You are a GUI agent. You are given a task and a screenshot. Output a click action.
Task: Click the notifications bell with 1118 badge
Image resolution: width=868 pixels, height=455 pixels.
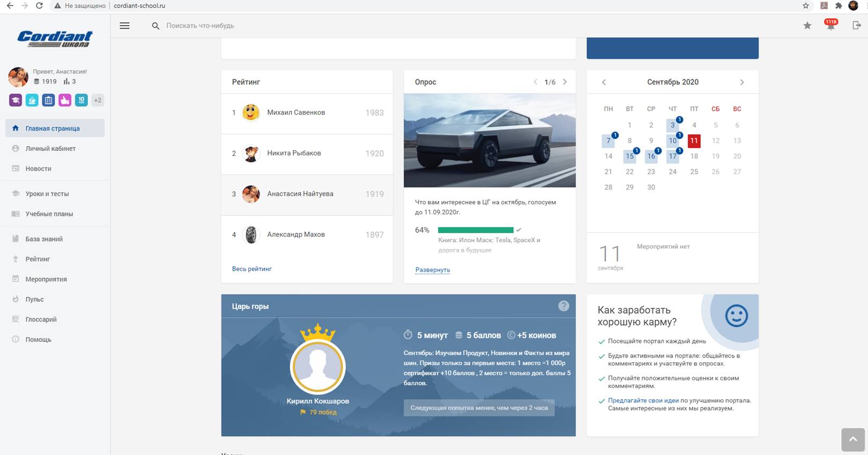830,26
